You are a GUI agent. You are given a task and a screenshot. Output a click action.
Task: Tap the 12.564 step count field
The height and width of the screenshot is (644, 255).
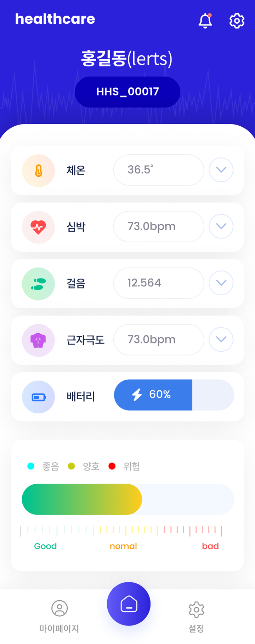point(159,283)
